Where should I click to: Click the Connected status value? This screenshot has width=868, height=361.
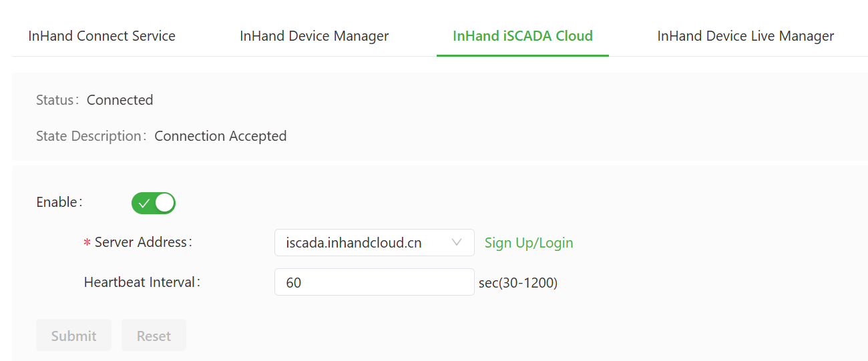click(120, 100)
